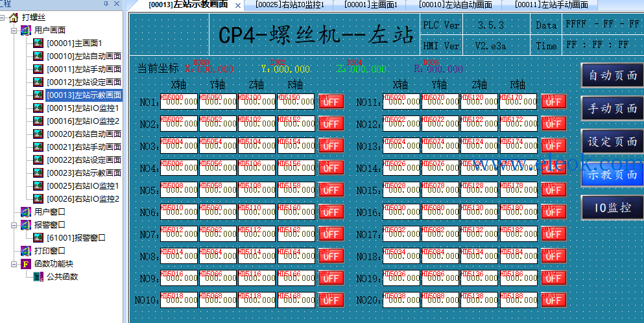The image size is (644, 323).
Task: Select the NO10 Z轴 field HD5118
Action: [x=257, y=300]
